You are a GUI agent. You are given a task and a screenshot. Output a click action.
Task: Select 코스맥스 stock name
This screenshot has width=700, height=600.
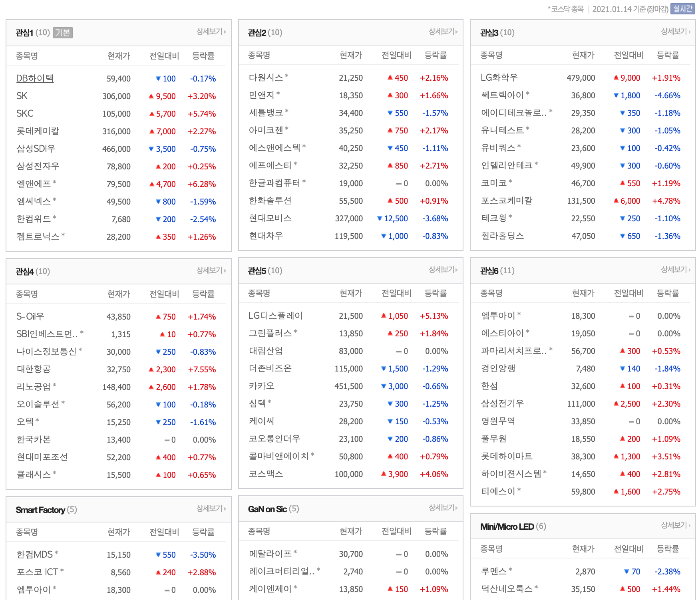point(266,474)
